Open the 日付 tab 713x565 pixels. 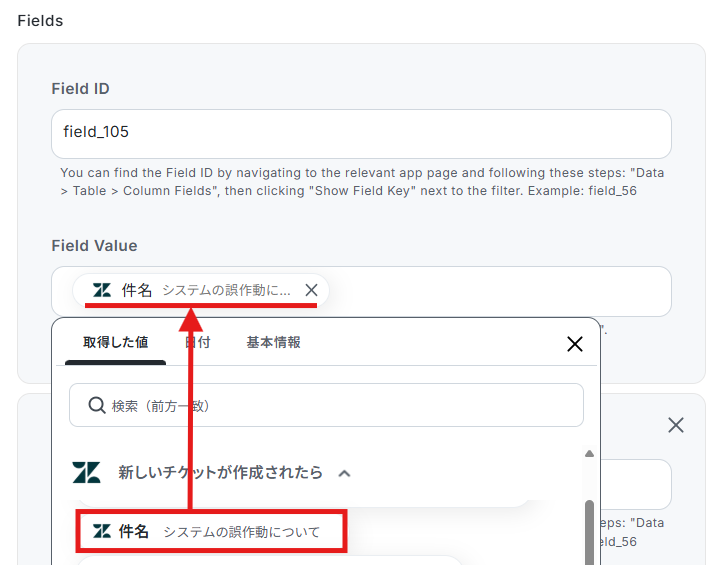pos(198,342)
